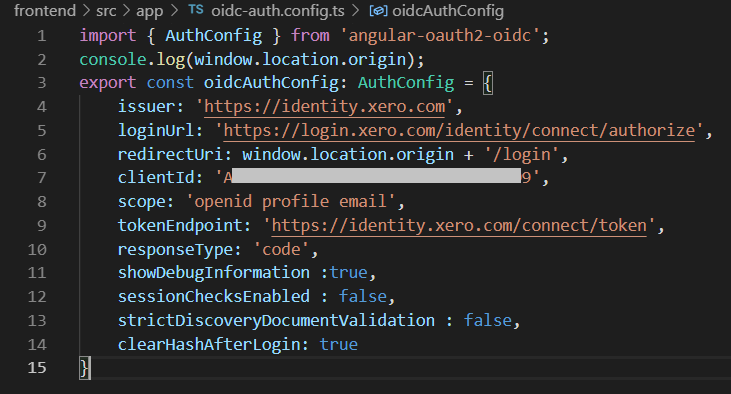Click the chevron after 'frontend' in breadcrumb
The image size is (731, 394).
86,10
